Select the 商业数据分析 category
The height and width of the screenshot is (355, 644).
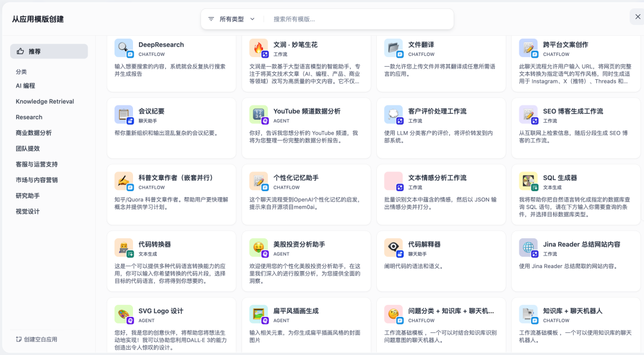[33, 133]
